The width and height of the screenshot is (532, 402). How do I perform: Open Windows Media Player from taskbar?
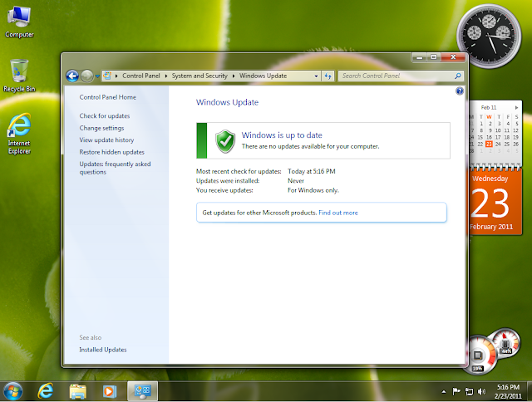[x=110, y=391]
